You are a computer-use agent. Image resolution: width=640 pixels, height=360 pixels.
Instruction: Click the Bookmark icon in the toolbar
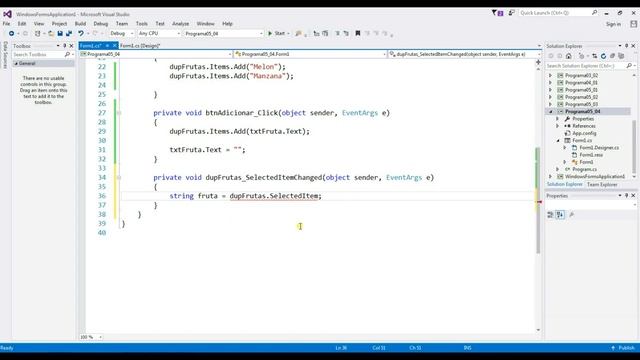point(358,33)
